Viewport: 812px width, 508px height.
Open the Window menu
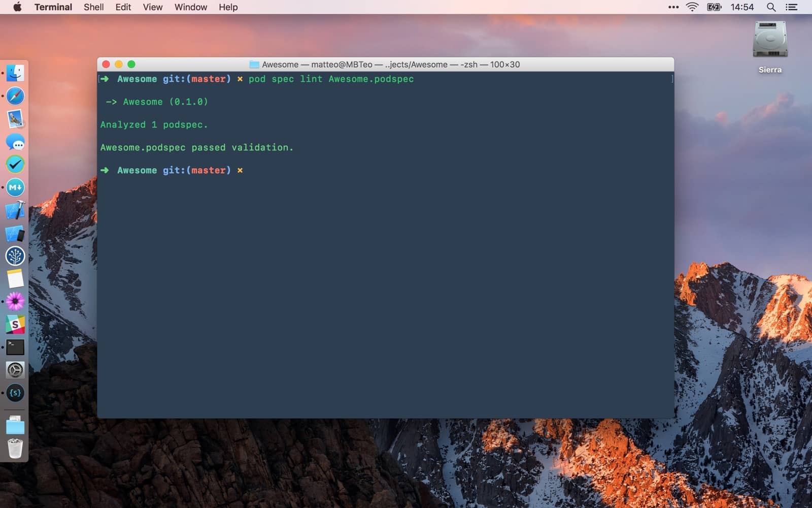click(x=190, y=7)
